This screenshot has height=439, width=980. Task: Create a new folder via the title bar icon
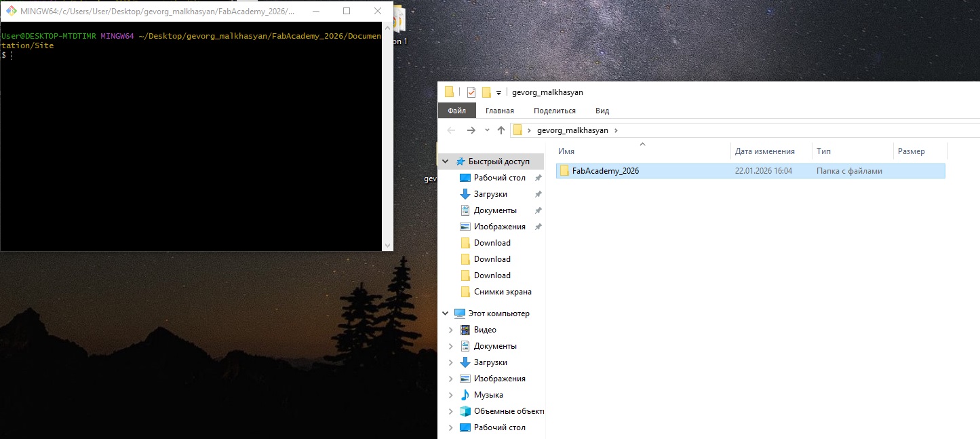[x=486, y=92]
